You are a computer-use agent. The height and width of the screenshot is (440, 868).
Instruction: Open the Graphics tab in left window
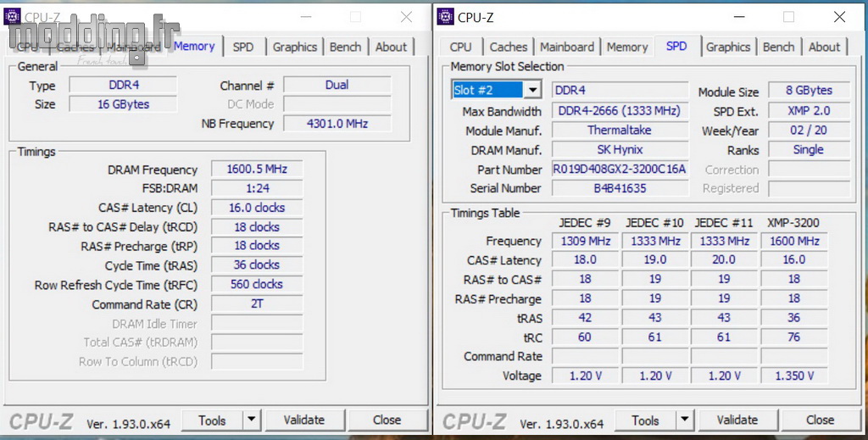(x=294, y=47)
